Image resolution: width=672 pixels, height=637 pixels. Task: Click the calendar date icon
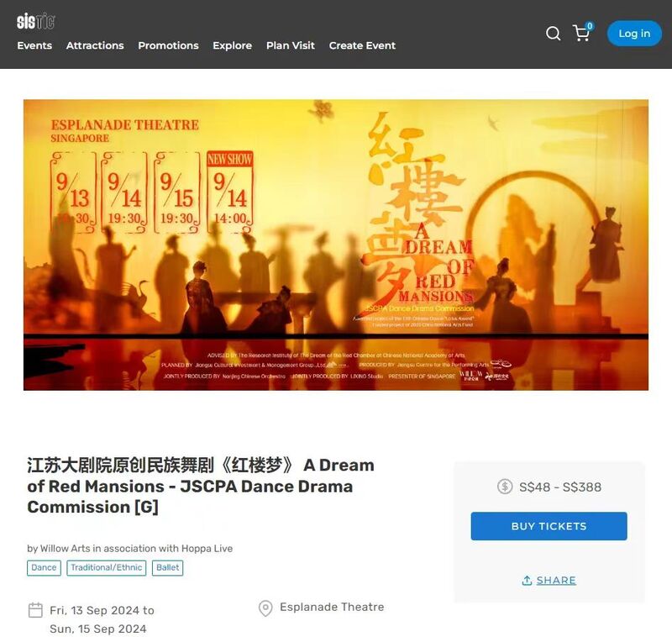pos(35,610)
